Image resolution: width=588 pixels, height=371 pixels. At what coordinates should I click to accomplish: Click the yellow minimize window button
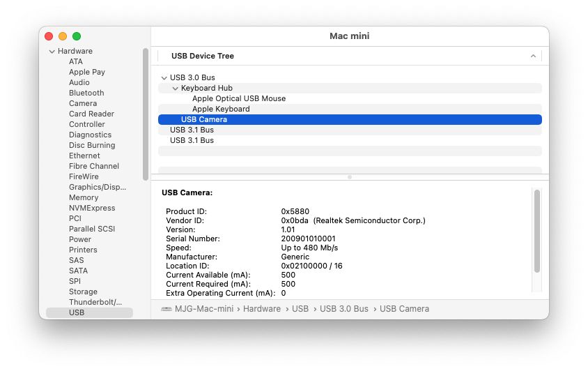point(63,36)
